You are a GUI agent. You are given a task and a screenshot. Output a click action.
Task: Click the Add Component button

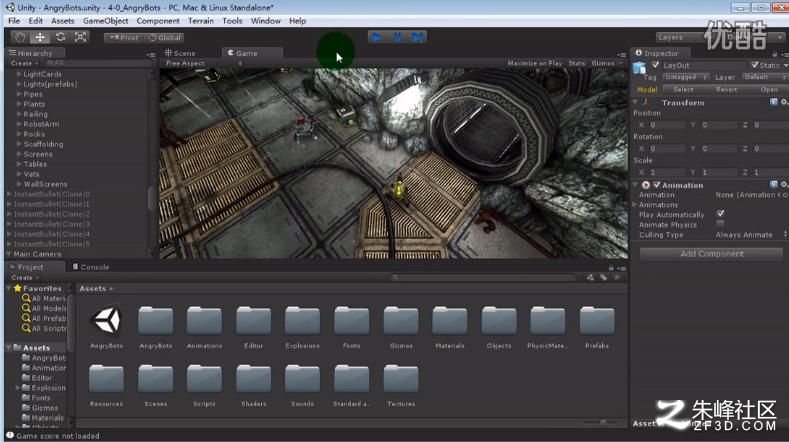pos(712,254)
